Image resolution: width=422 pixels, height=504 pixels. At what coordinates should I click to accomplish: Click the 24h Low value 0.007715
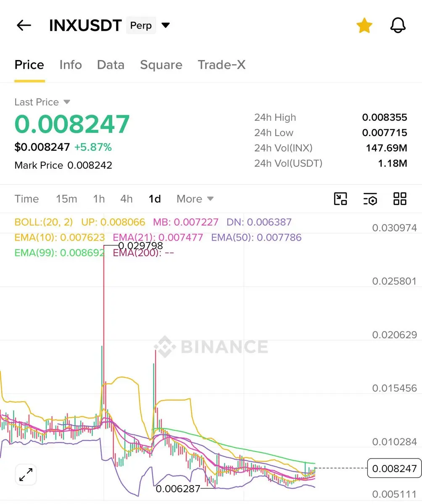point(385,133)
